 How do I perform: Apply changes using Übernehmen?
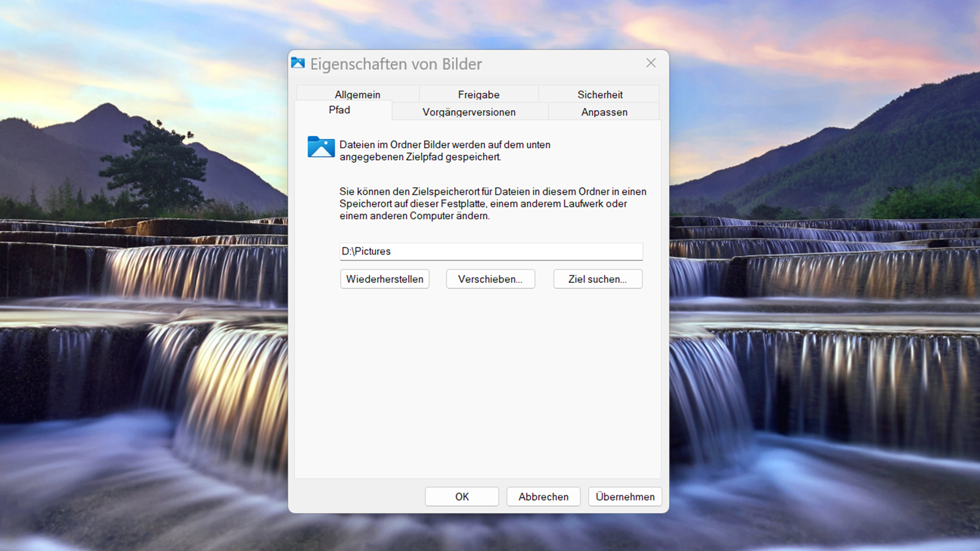pos(625,496)
